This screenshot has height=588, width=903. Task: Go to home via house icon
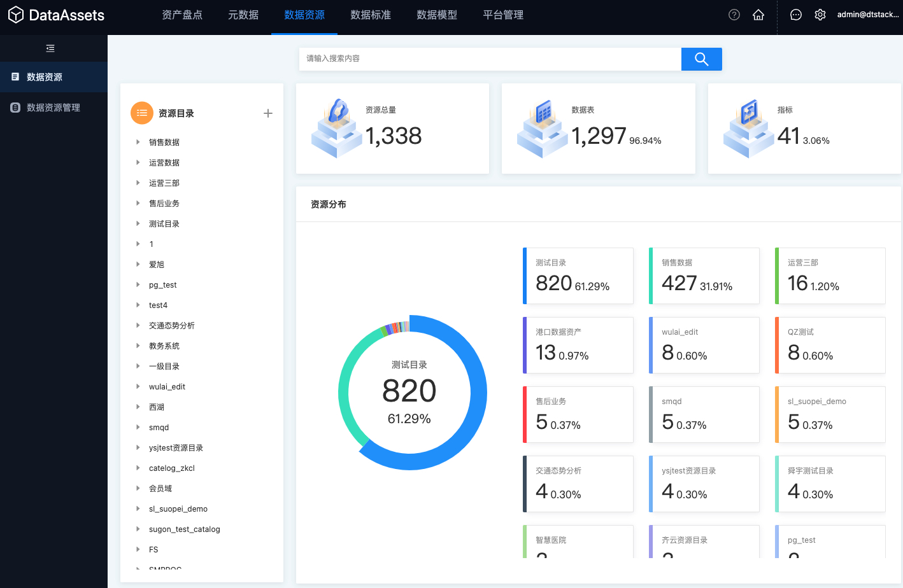click(x=758, y=15)
